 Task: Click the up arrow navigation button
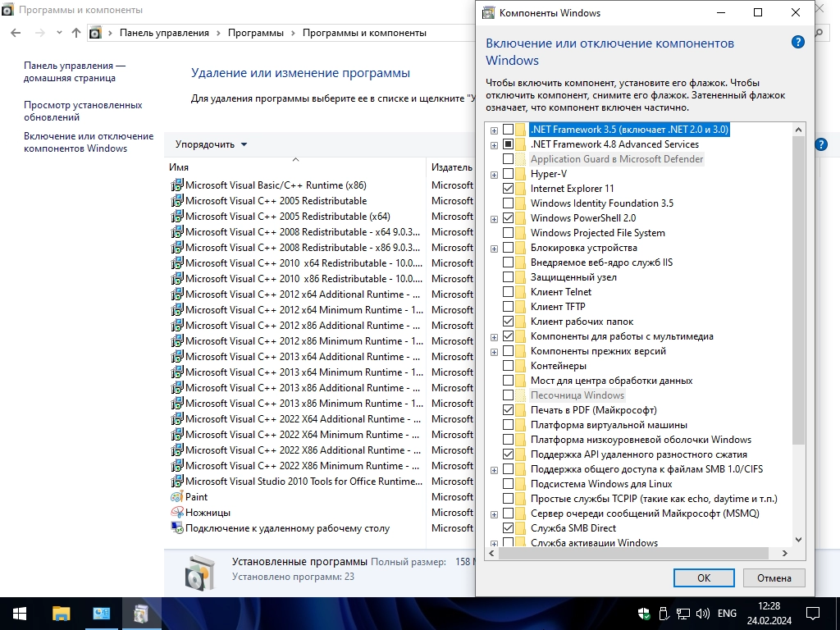[76, 33]
